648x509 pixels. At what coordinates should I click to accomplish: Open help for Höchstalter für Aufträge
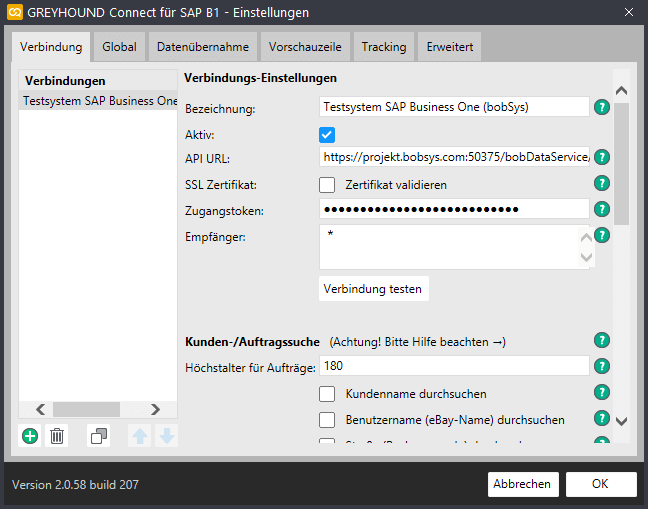602,366
